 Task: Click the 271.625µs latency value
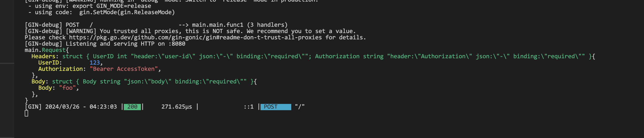pyautogui.click(x=177, y=107)
